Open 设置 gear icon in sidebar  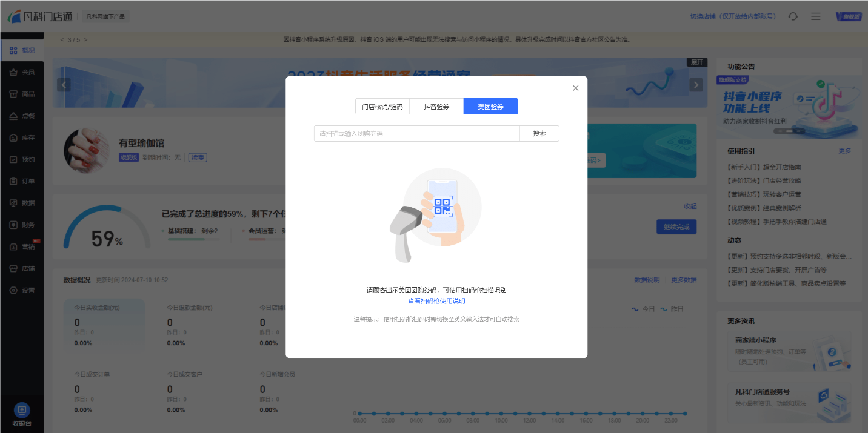[x=13, y=290]
